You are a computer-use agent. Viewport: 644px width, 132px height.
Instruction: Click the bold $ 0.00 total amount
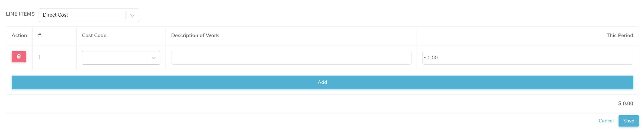(625, 103)
